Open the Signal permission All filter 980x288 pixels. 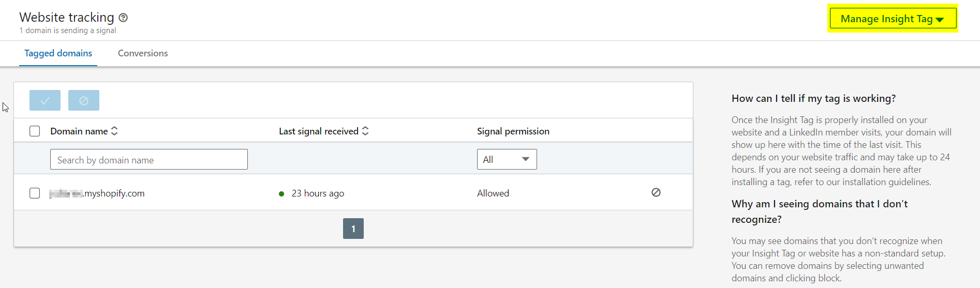pyautogui.click(x=507, y=159)
